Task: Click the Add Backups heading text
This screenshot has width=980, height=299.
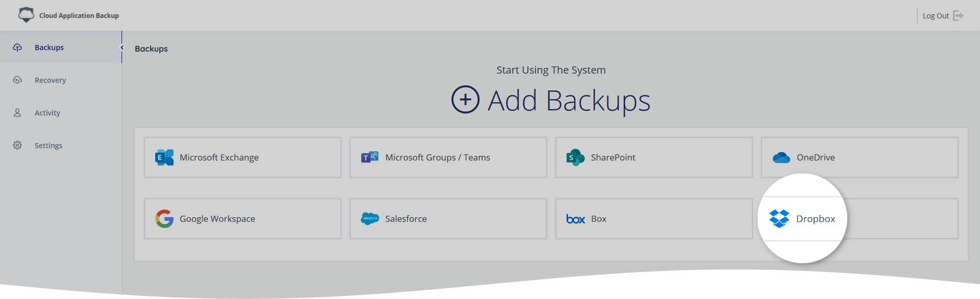Action: click(569, 101)
